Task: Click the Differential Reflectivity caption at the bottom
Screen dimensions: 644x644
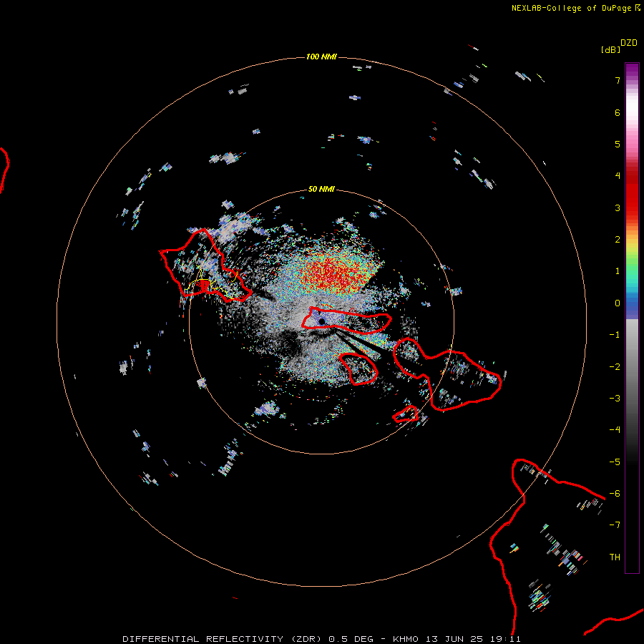Action: point(321,639)
